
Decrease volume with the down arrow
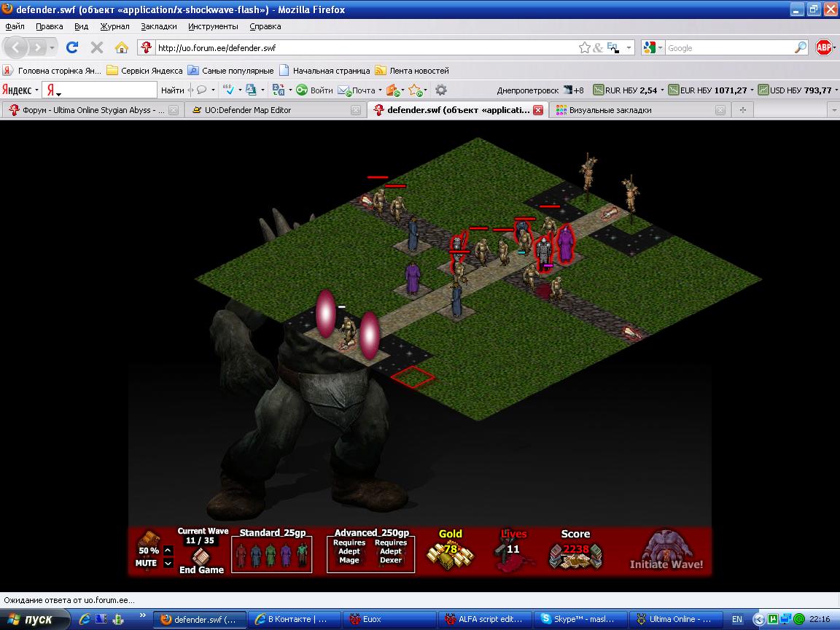[168, 563]
